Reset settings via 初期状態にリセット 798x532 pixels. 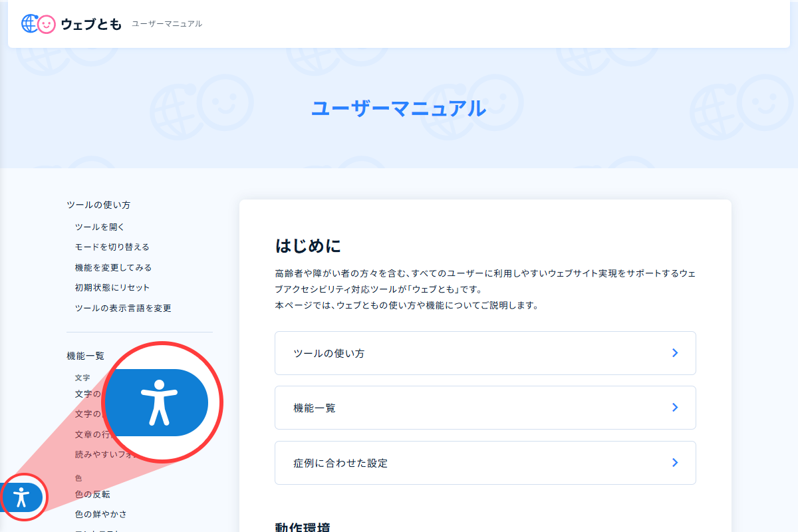[112, 287]
